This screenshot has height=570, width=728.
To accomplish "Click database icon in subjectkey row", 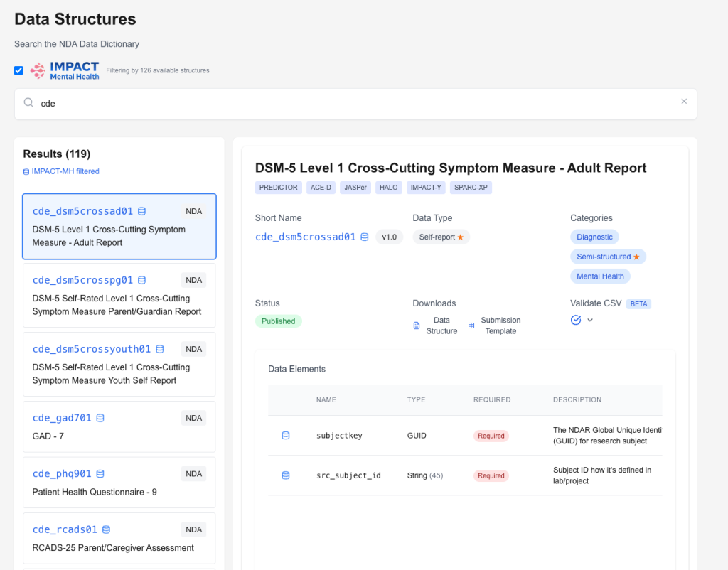I will coord(286,436).
